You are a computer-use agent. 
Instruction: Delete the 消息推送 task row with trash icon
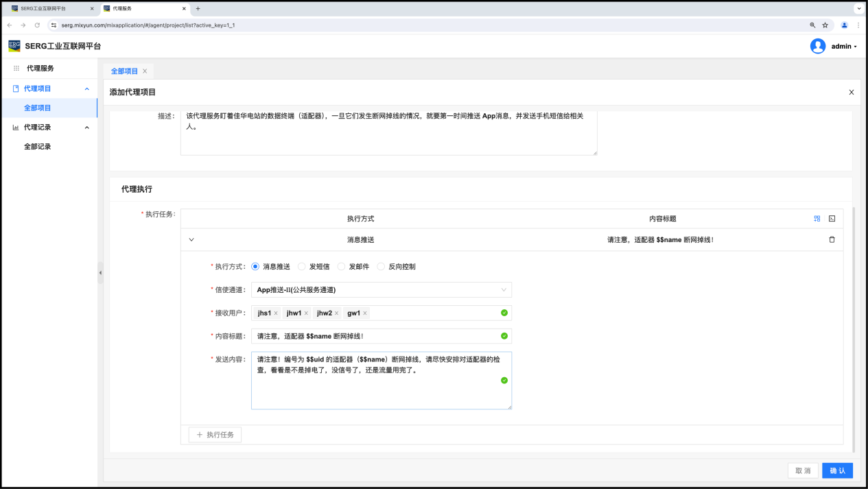pos(832,240)
